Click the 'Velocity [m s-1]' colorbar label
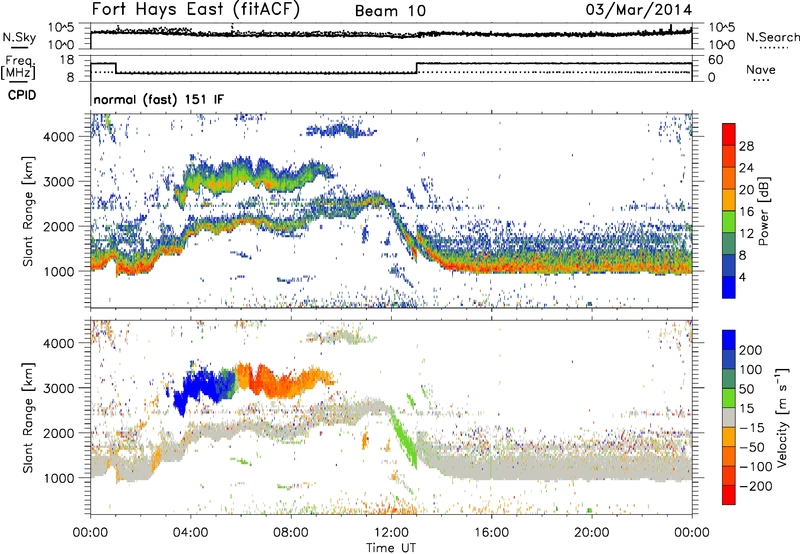Screen dimensions: 800x554 pyautogui.click(x=782, y=417)
